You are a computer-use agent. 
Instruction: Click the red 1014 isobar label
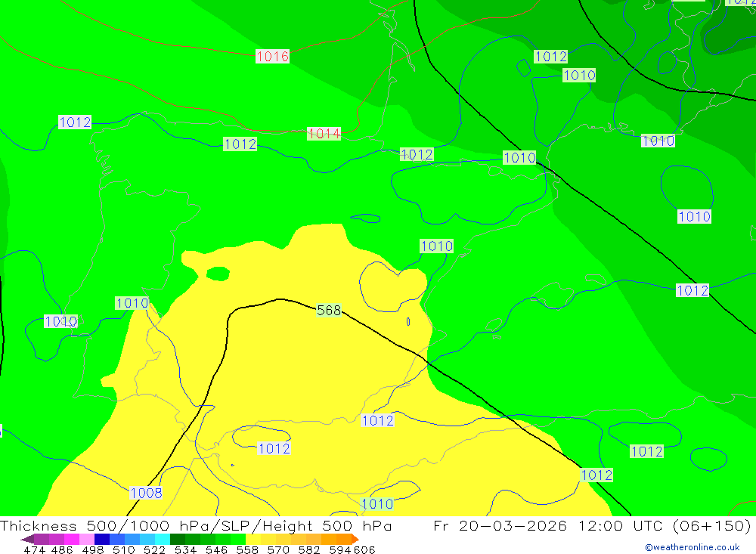324,134
